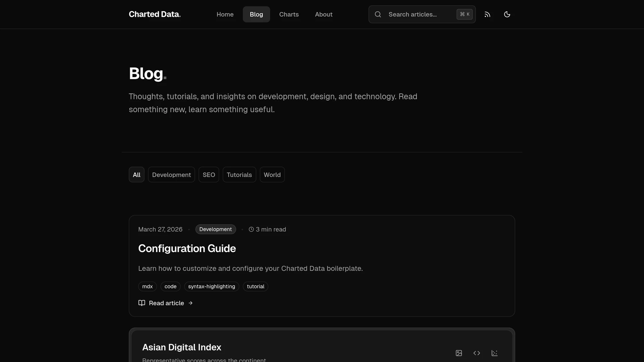Click the code tag
The width and height of the screenshot is (644, 362).
coord(170,287)
